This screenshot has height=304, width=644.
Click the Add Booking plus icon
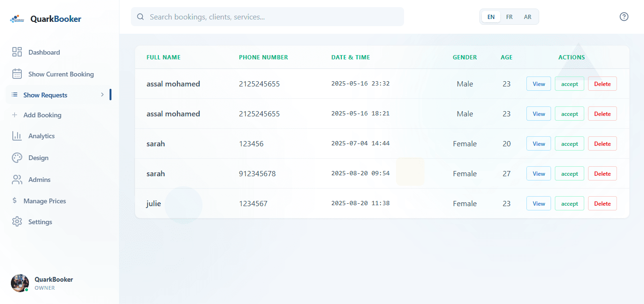(15, 115)
